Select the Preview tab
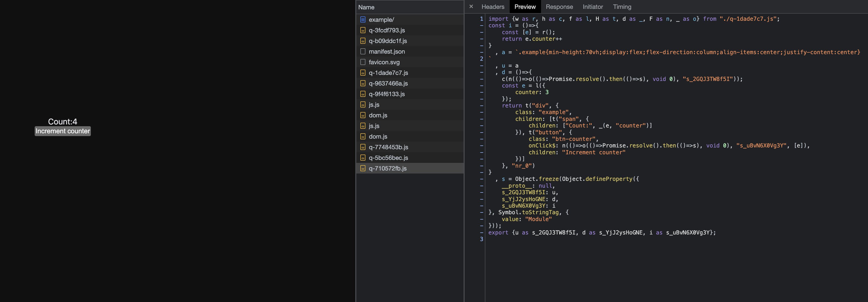 click(525, 7)
